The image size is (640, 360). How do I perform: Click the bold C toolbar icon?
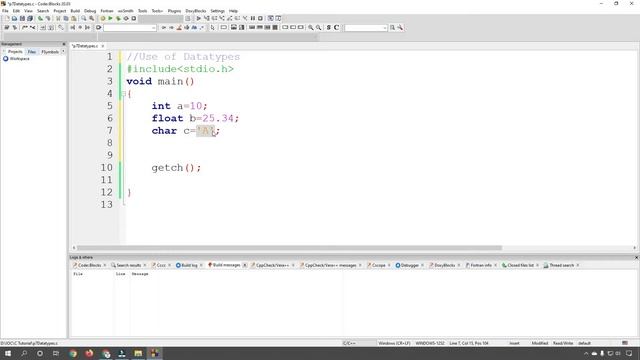(336, 27)
